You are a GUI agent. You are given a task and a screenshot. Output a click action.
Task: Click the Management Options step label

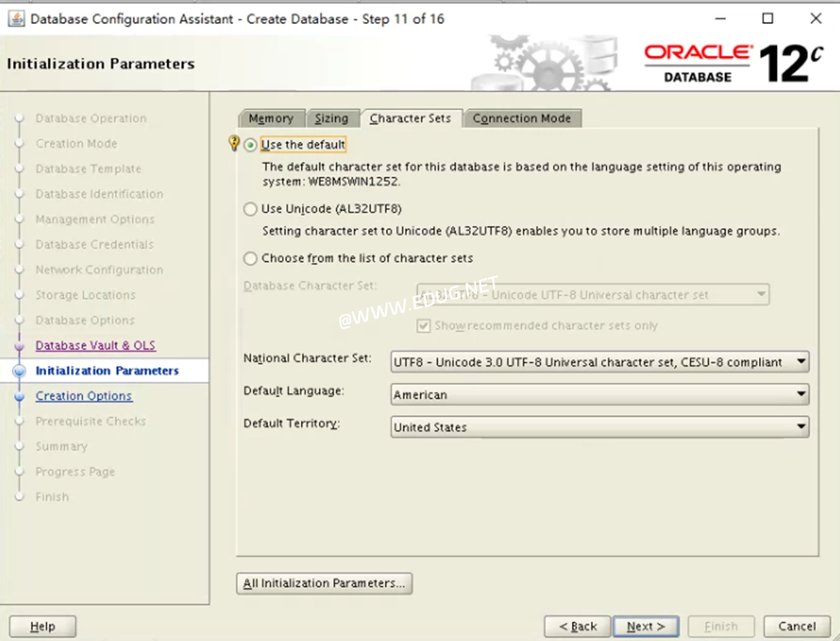[x=95, y=219]
